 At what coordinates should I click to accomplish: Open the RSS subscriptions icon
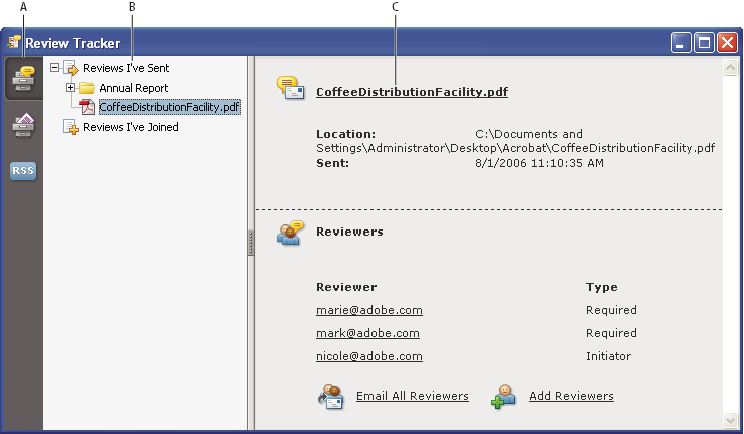click(x=23, y=171)
